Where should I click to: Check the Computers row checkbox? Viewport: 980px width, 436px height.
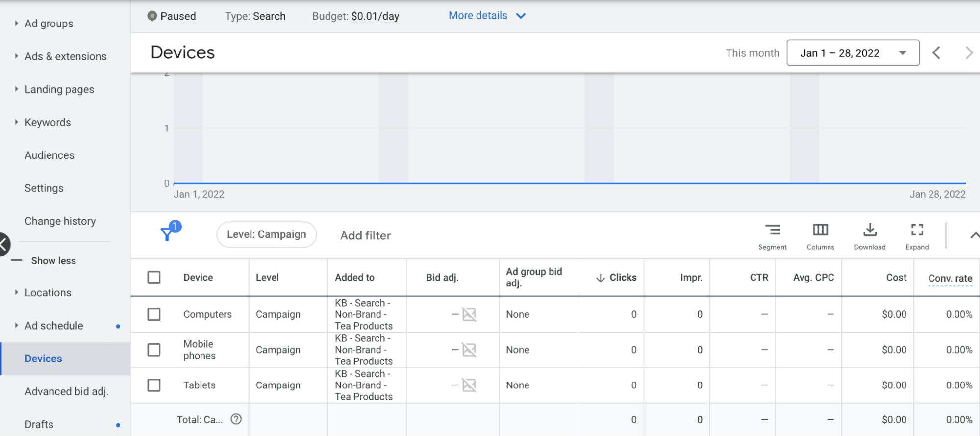(x=154, y=314)
